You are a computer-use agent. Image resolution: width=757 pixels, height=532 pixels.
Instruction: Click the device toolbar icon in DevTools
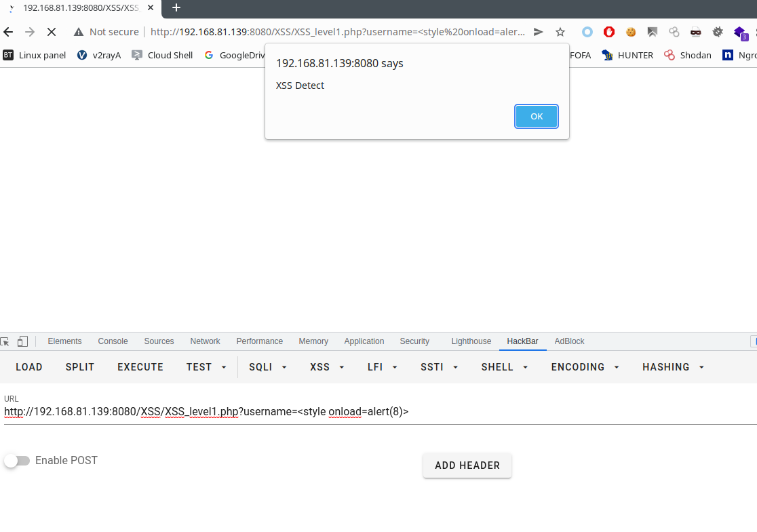coord(24,341)
